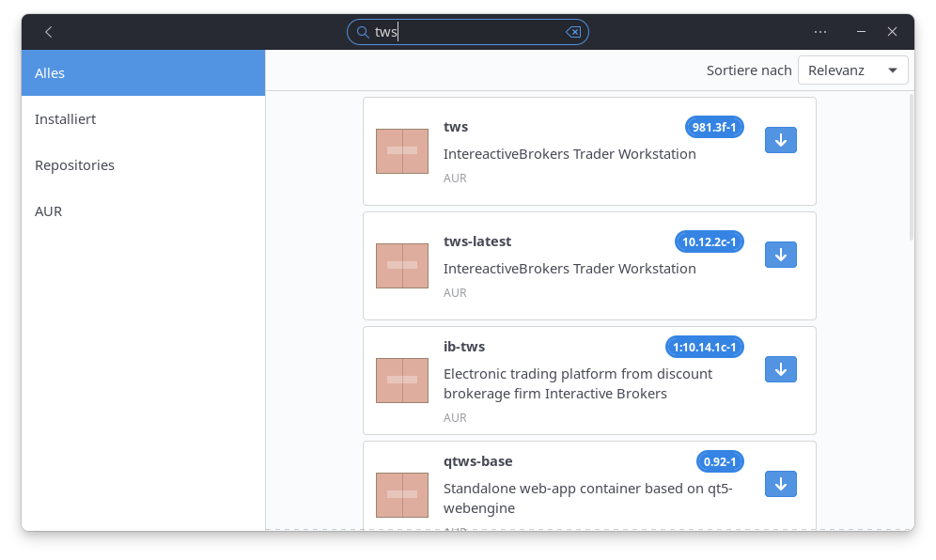The image size is (936, 560).
Task: Click the Electronic trading platform description
Action: tap(578, 383)
